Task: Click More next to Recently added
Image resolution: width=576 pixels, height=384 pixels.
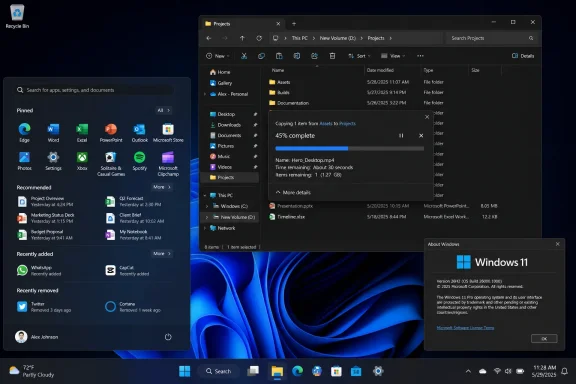Action: coord(162,254)
